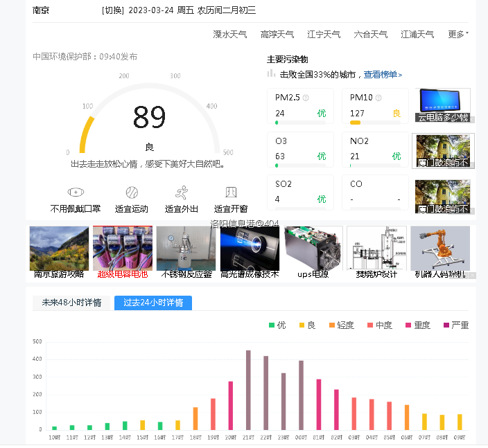Click the open window icon
The width and height of the screenshot is (488, 448).
231,192
